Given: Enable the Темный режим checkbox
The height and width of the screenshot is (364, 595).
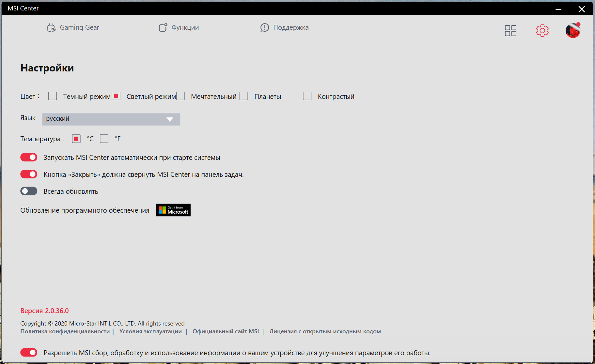Looking at the screenshot, I should pyautogui.click(x=53, y=96).
